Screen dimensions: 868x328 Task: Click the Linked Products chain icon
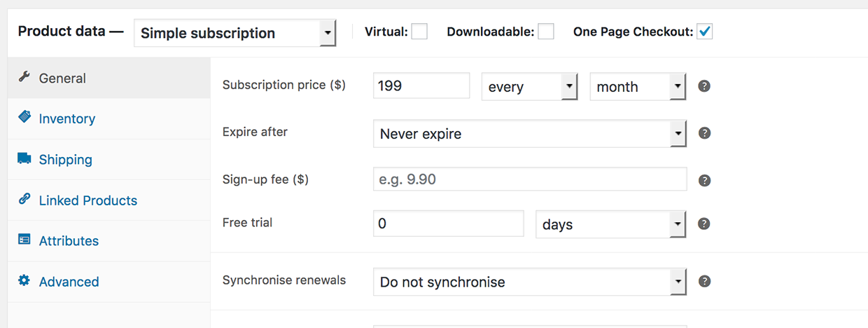pos(24,199)
